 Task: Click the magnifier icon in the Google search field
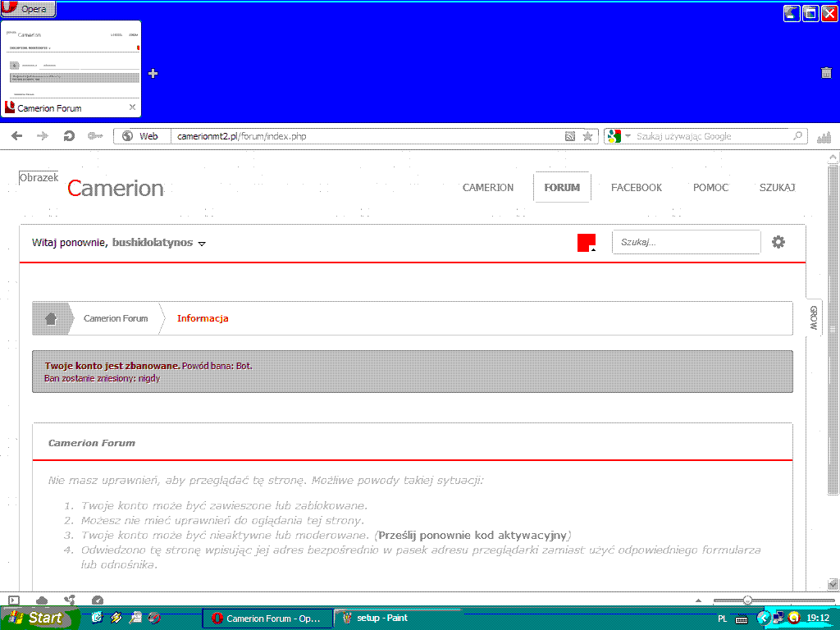797,136
